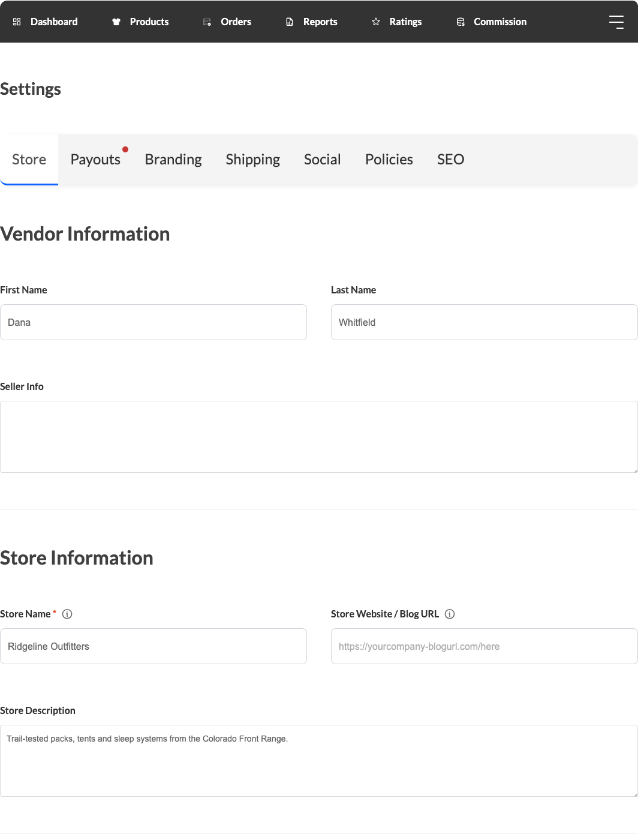Select the Store settings tab
Viewport: 638px width, 840px height.
coord(29,160)
